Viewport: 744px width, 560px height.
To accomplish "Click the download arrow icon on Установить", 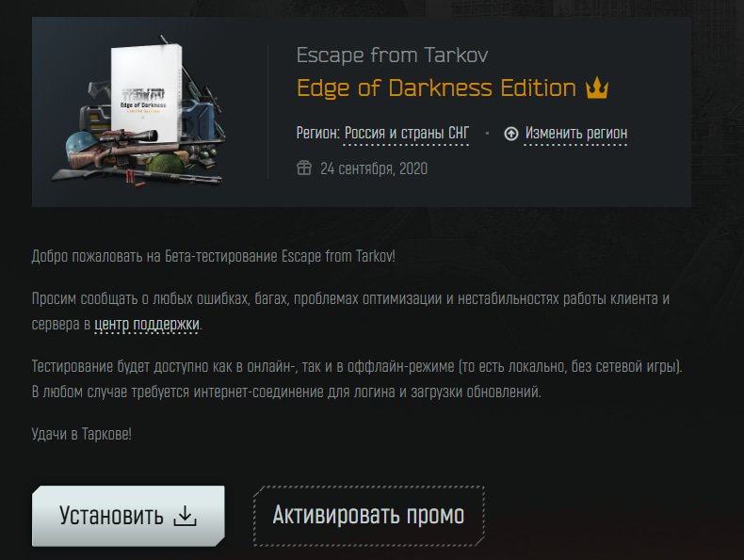I will (185, 516).
